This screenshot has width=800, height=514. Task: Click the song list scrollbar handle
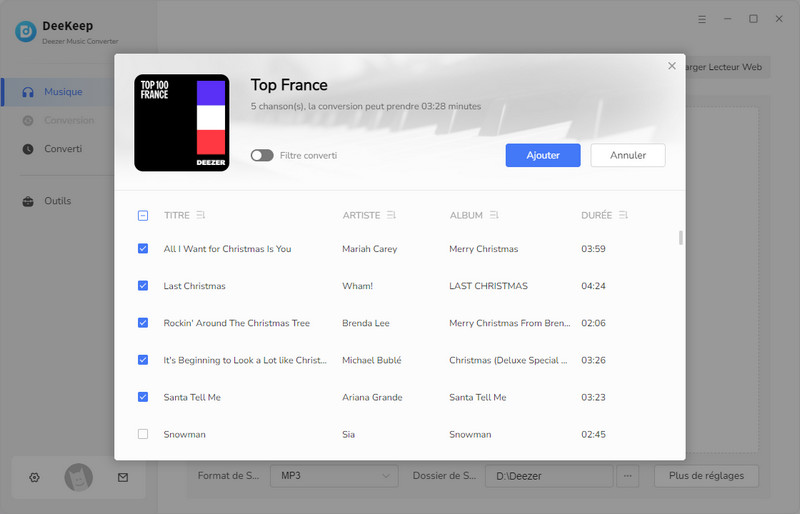681,237
